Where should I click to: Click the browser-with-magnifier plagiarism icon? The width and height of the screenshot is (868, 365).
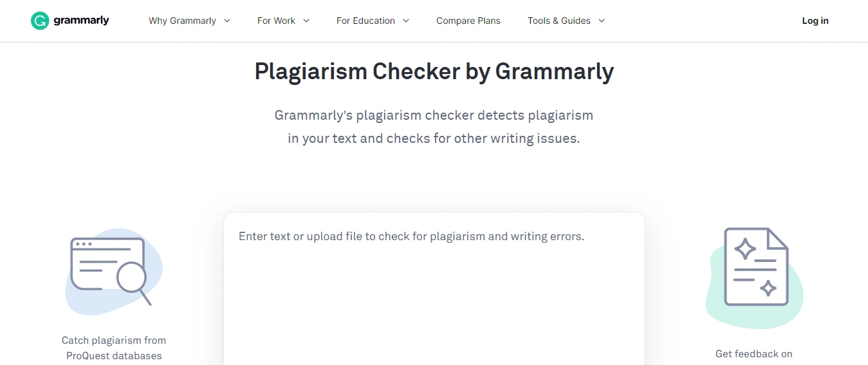coord(111,271)
